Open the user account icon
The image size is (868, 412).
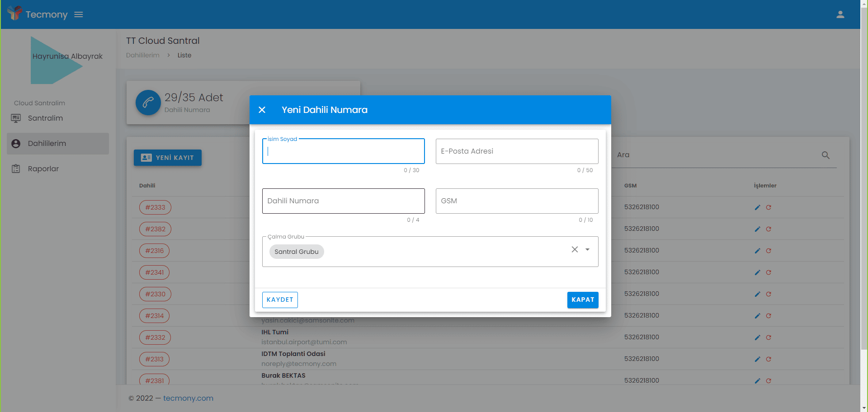(840, 14)
